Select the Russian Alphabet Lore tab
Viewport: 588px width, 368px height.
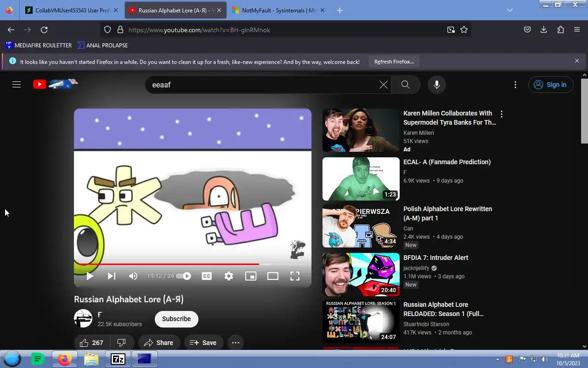click(175, 10)
